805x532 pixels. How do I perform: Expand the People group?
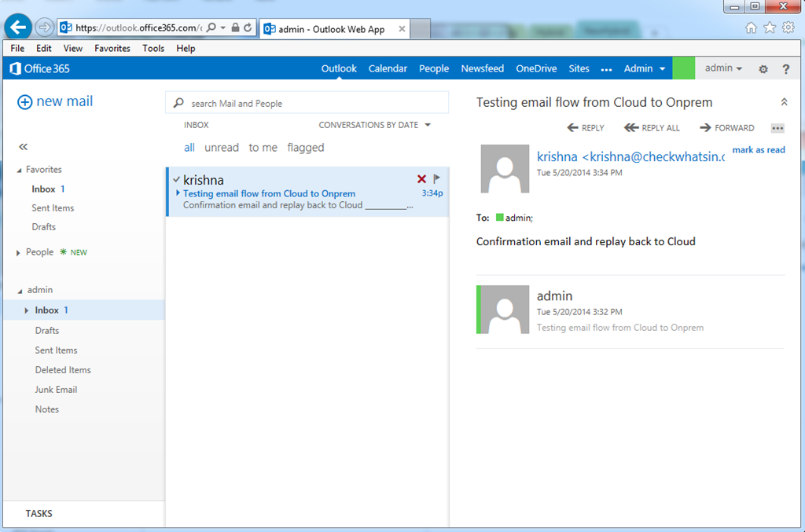pos(18,252)
